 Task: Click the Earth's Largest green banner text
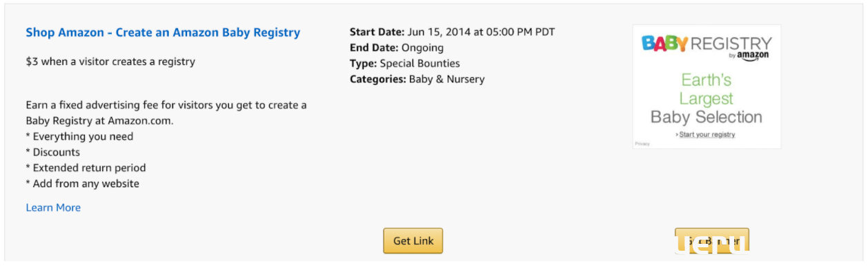pos(707,89)
